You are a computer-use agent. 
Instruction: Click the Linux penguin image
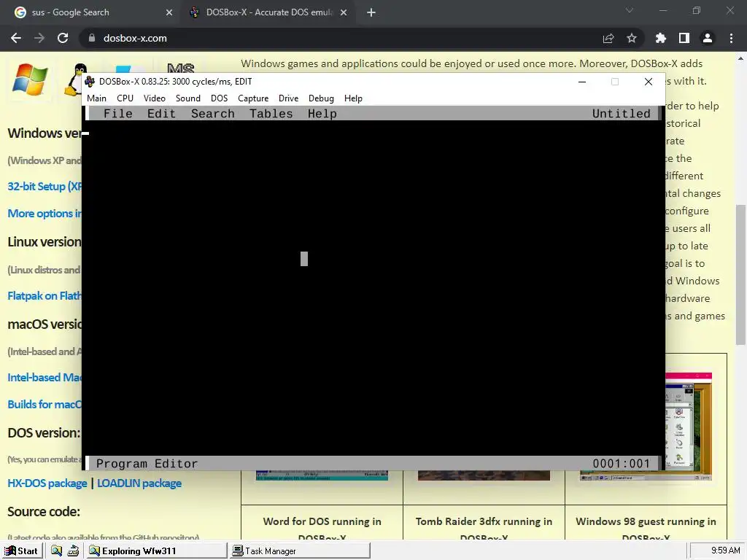(x=74, y=80)
